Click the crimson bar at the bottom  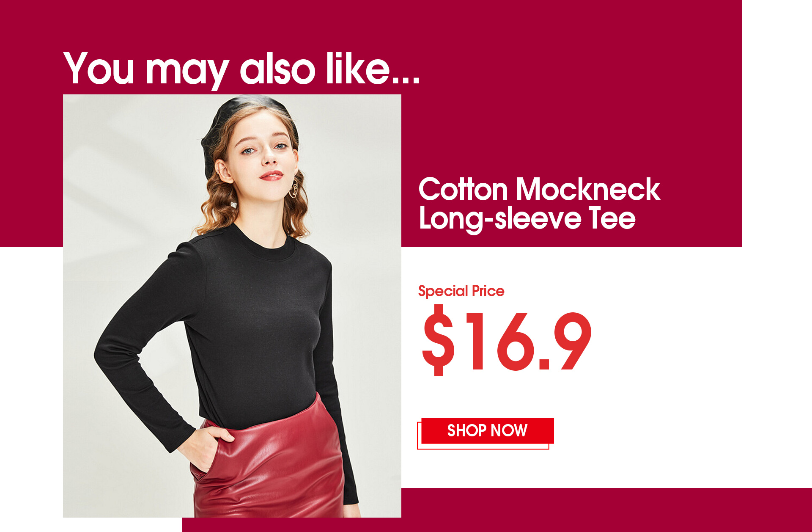pyautogui.click(x=497, y=510)
